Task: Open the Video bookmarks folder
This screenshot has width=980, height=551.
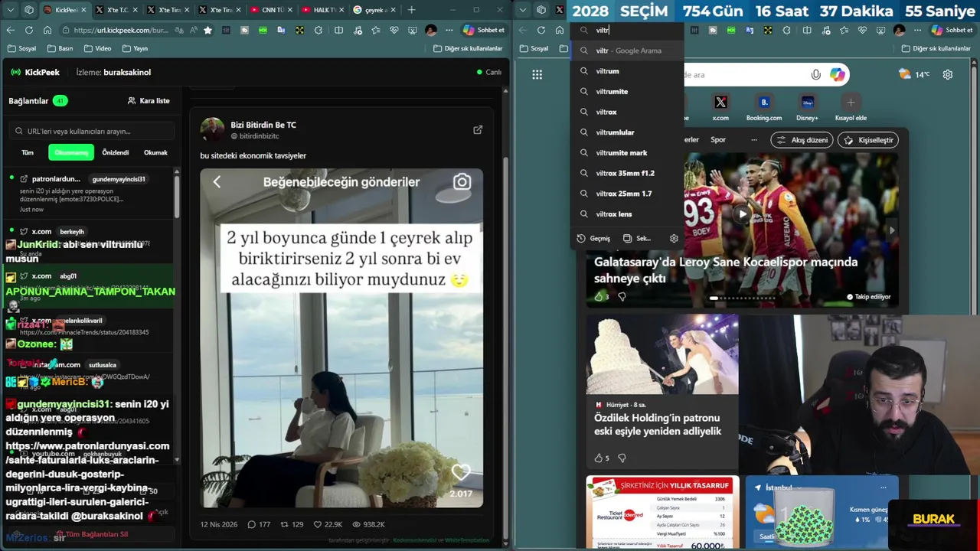Action: click(x=97, y=48)
